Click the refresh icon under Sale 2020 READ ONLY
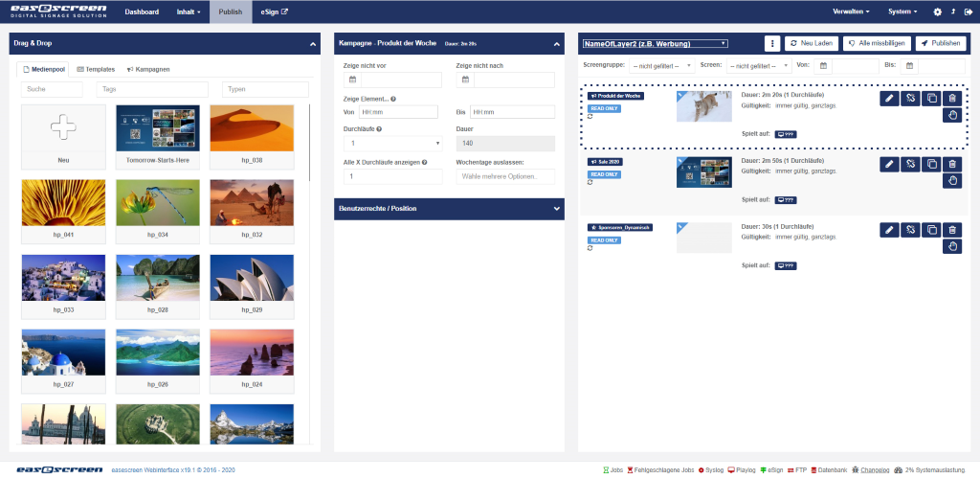Viewport: 980px width, 479px height. [590, 182]
